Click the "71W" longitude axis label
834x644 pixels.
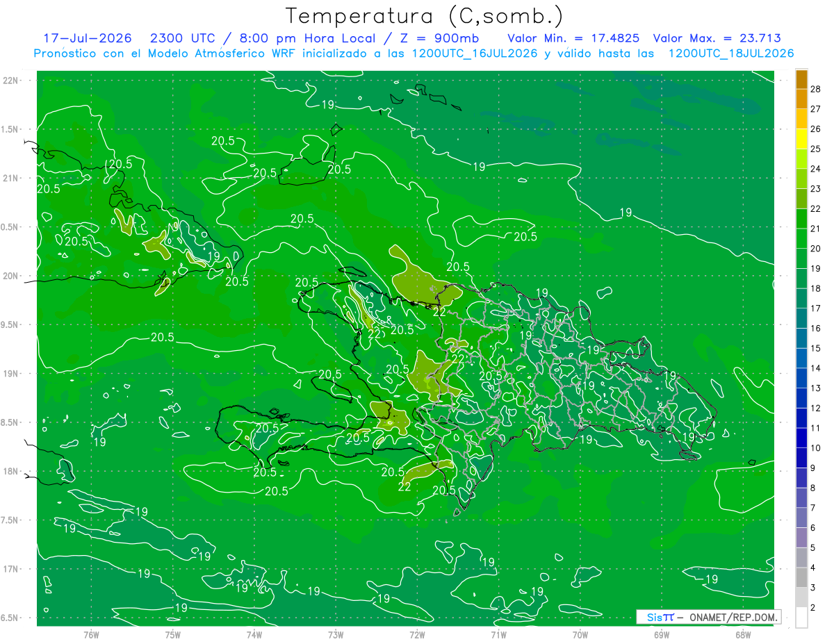pos(498,634)
